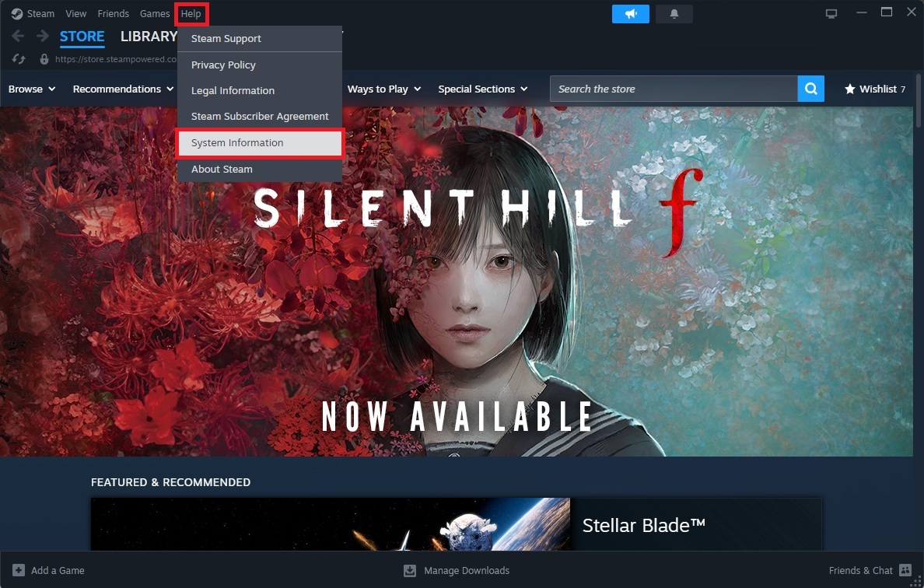The image size is (924, 588).
Task: Click the plus icon next to Add a Game
Action: (x=17, y=570)
